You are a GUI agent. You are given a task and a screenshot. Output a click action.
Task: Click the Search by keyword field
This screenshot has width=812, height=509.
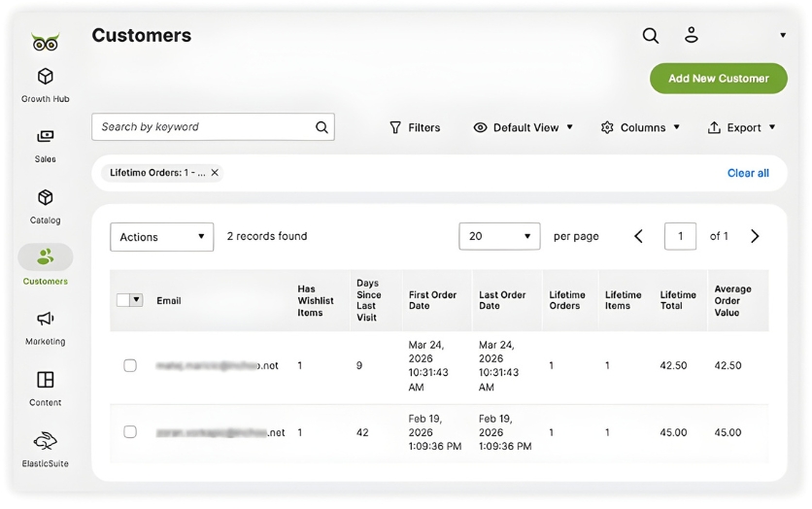(204, 127)
